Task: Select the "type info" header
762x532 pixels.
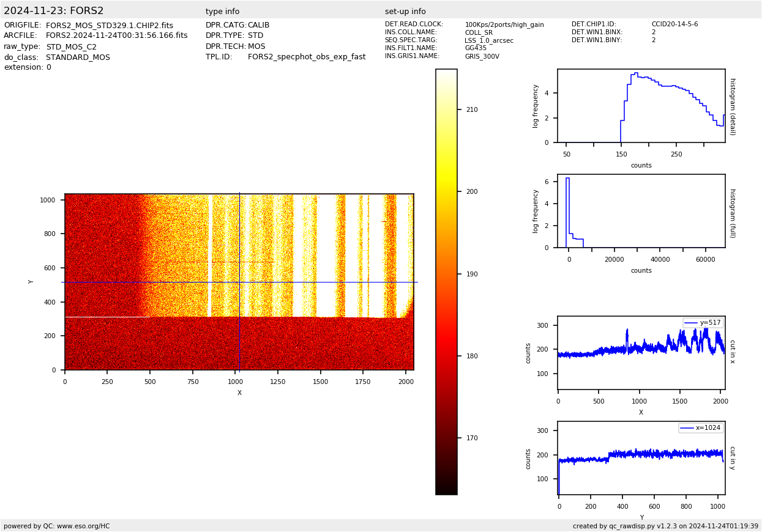Action: pos(222,12)
